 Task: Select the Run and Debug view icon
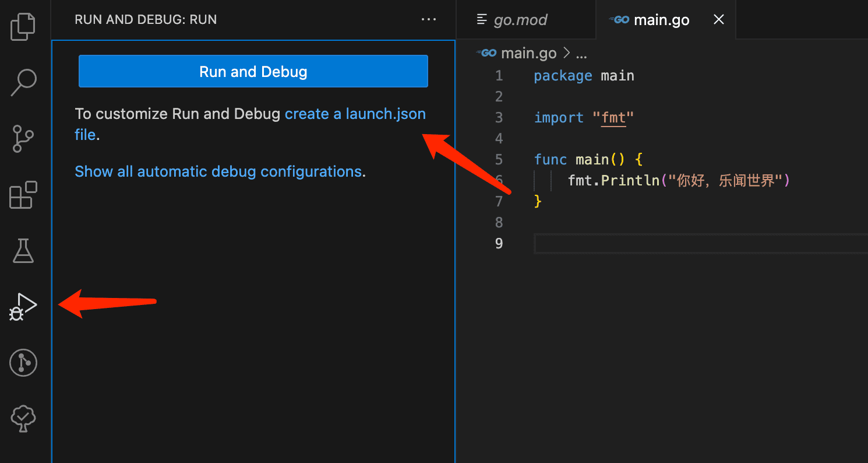tap(23, 307)
